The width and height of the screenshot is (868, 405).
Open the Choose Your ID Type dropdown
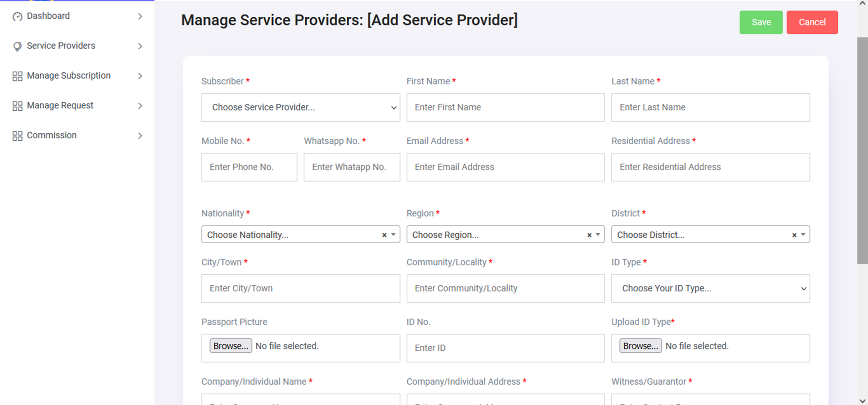pos(710,288)
